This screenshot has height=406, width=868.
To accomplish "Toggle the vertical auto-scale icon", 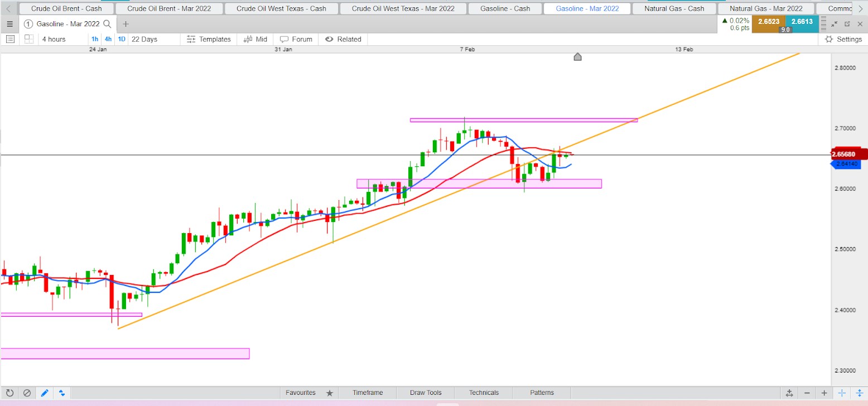I will (x=859, y=393).
